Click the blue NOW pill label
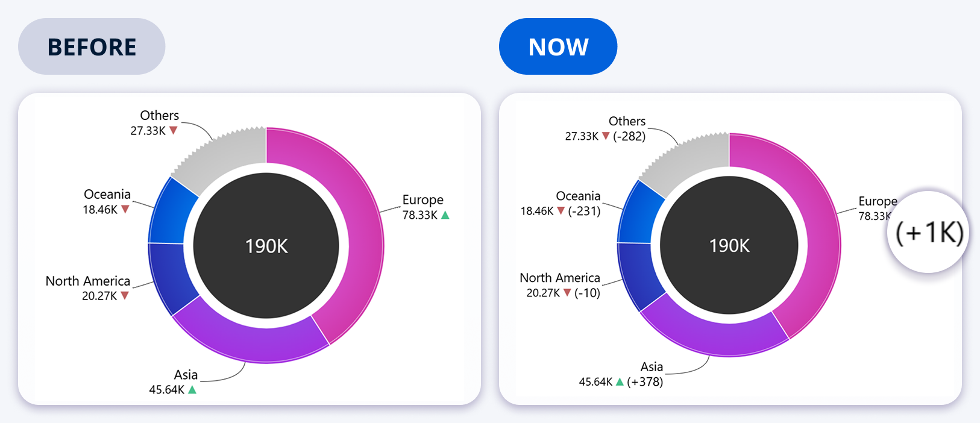Viewport: 980px width, 423px height. (x=558, y=47)
